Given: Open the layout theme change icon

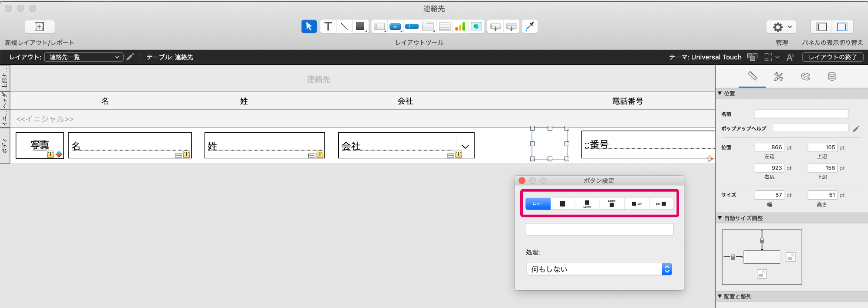Looking at the screenshot, I should [752, 57].
